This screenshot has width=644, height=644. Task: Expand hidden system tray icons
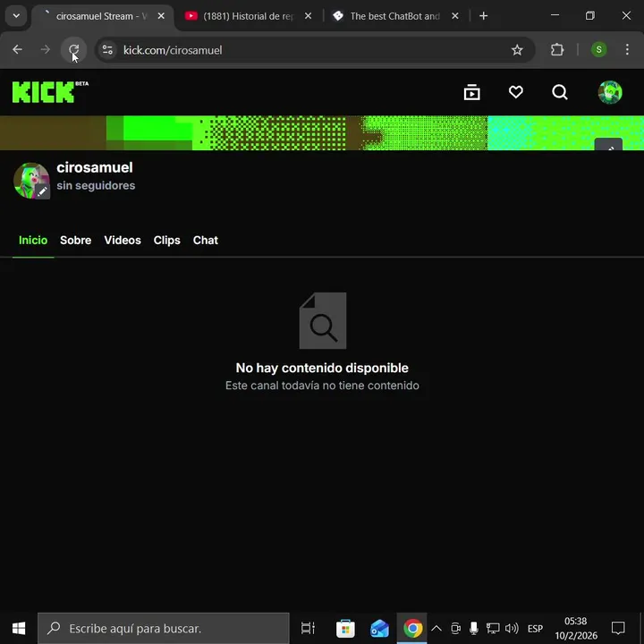coord(436,629)
